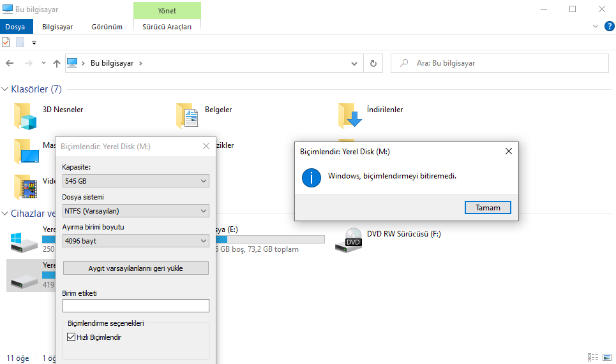This screenshot has width=616, height=364.
Task: Open the address bar history dropdown
Action: (354, 64)
